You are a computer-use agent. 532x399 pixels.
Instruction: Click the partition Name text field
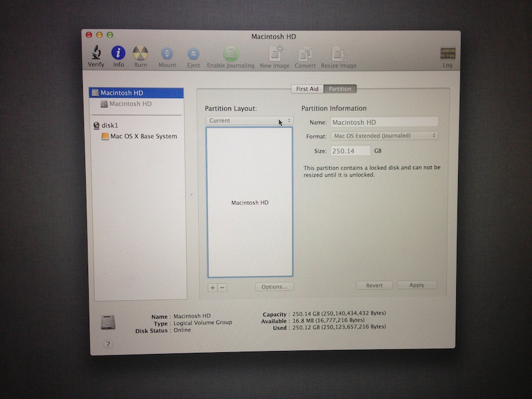(384, 122)
